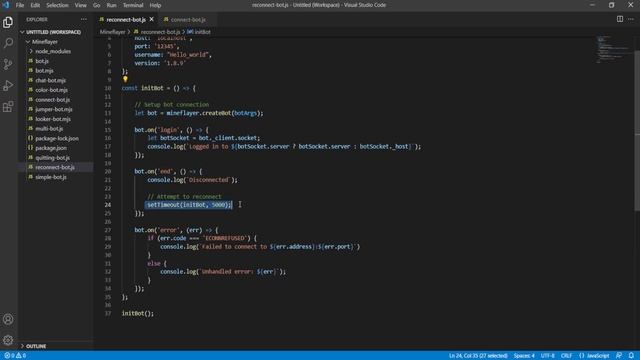Open the Manage gear icon
Viewport: 640px width, 360px height.
point(8,340)
